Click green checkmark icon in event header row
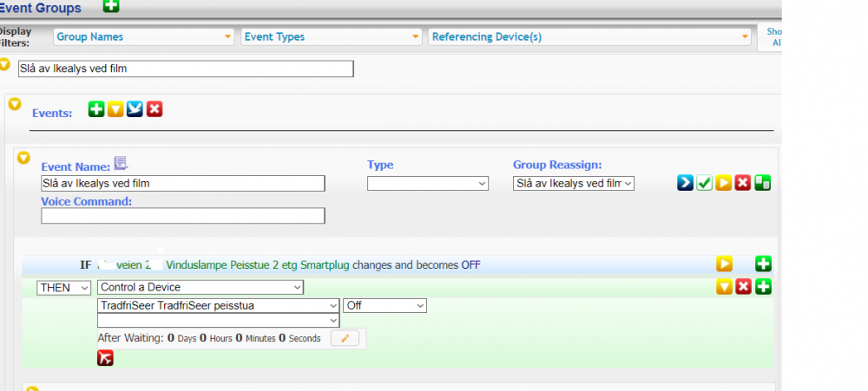 tap(704, 183)
